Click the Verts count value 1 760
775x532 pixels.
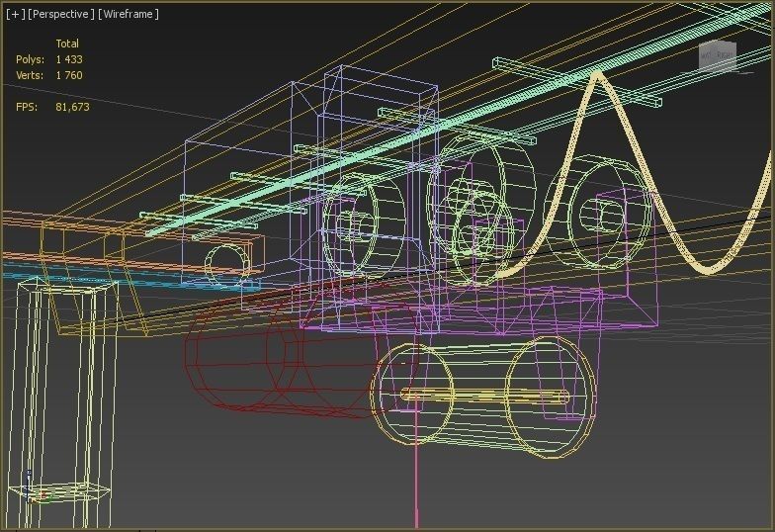69,75
